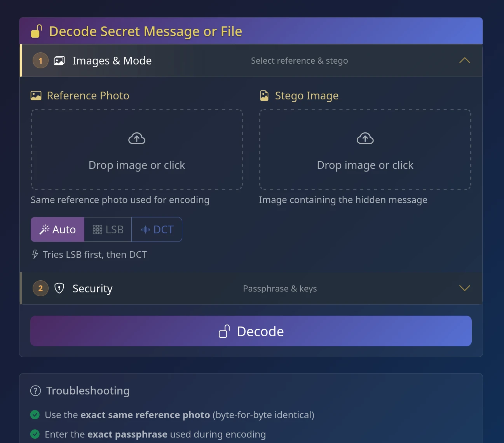The width and height of the screenshot is (504, 443).
Task: Collapse Images & Mode section with the up chevron
Action: [465, 61]
